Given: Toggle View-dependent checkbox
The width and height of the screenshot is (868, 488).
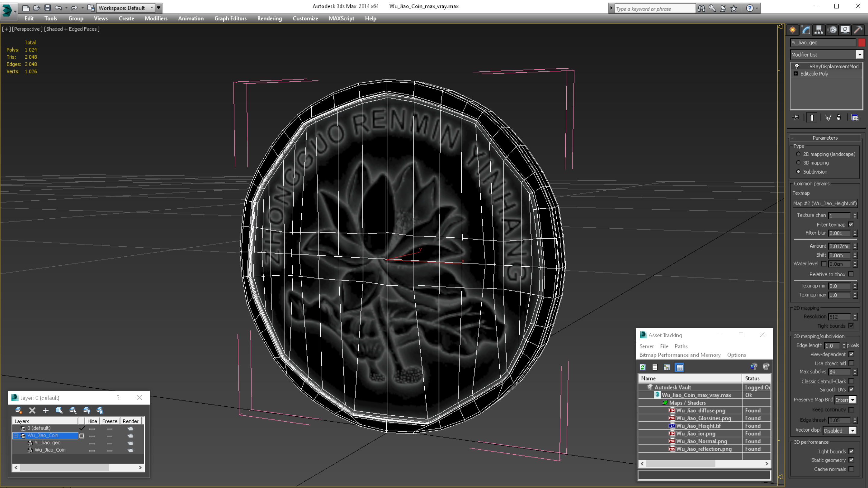Looking at the screenshot, I should 851,354.
